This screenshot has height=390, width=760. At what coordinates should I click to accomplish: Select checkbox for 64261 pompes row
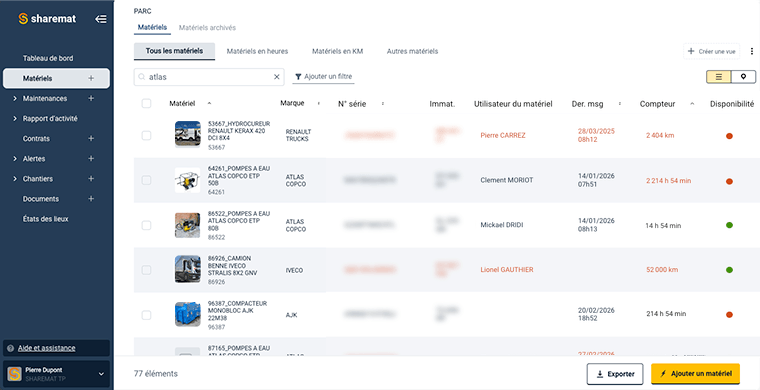[146, 180]
